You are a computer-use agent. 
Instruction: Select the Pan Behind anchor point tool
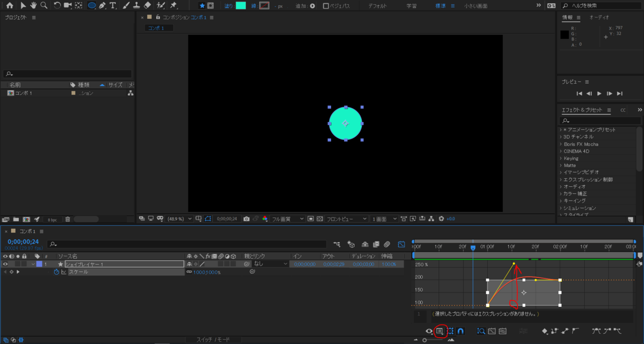[79, 5]
